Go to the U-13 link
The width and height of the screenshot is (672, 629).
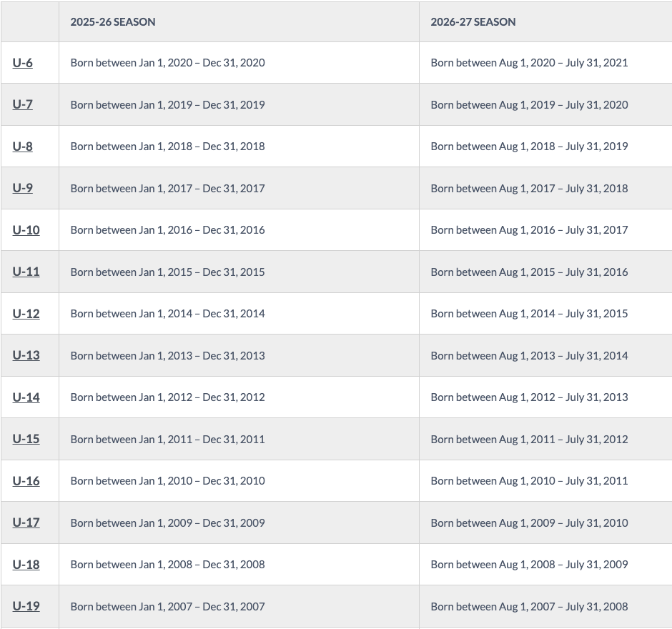coord(26,355)
